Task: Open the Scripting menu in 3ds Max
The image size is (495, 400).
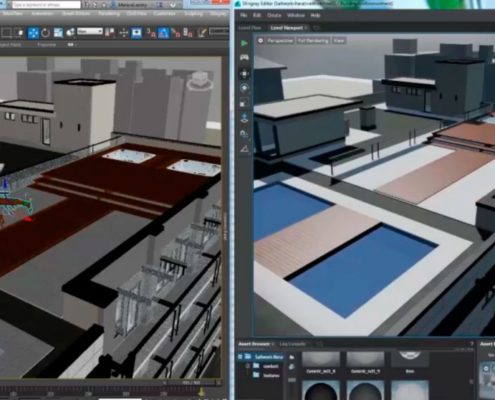Action: click(x=193, y=14)
